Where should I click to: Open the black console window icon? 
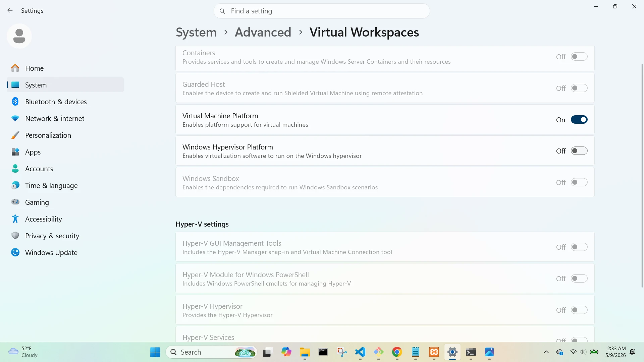323,352
